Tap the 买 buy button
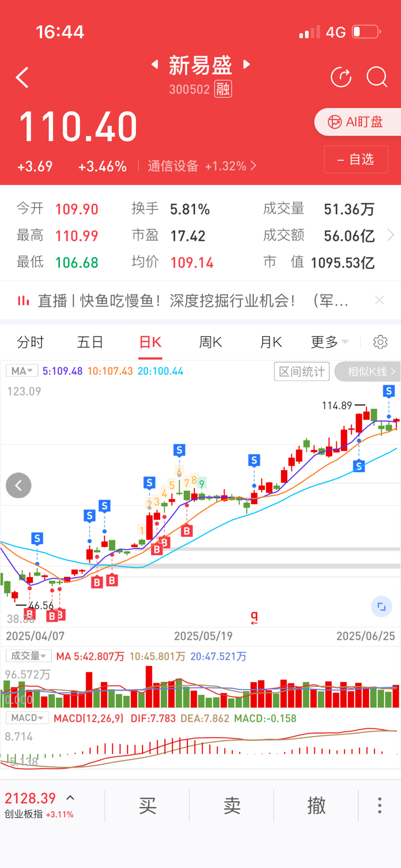Image resolution: width=401 pixels, height=868 pixels. (x=148, y=805)
